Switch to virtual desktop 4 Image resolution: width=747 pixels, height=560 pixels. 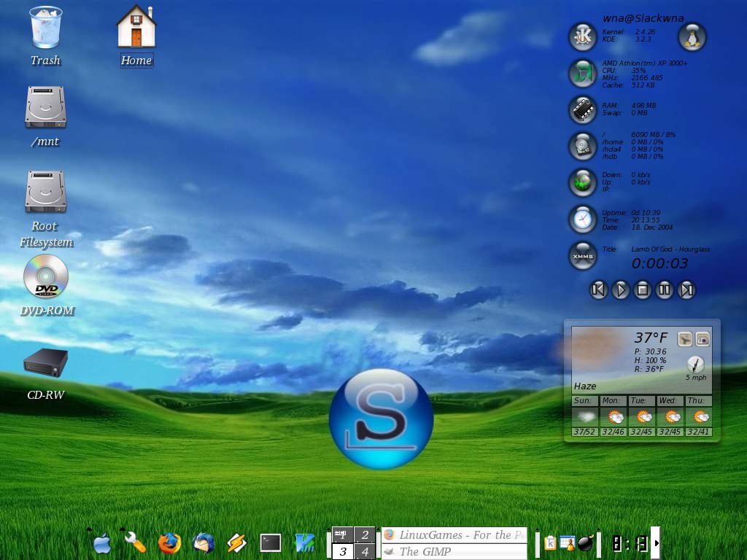coord(365,551)
